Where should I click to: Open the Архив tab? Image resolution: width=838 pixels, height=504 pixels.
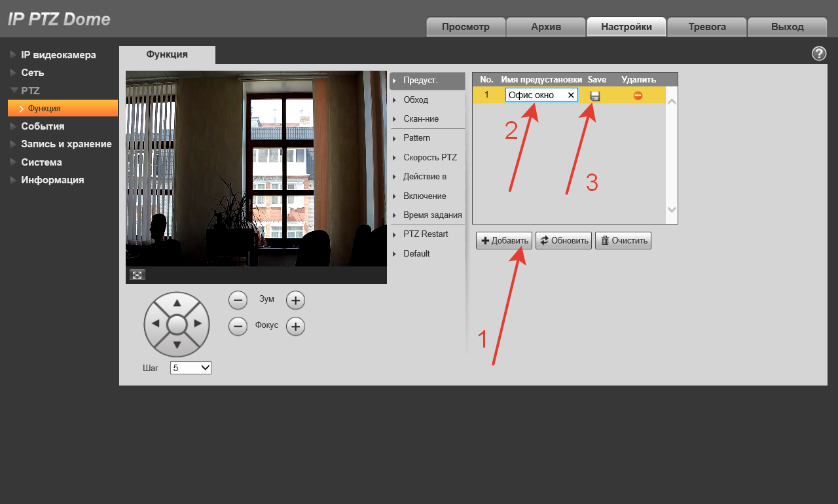[x=546, y=27]
